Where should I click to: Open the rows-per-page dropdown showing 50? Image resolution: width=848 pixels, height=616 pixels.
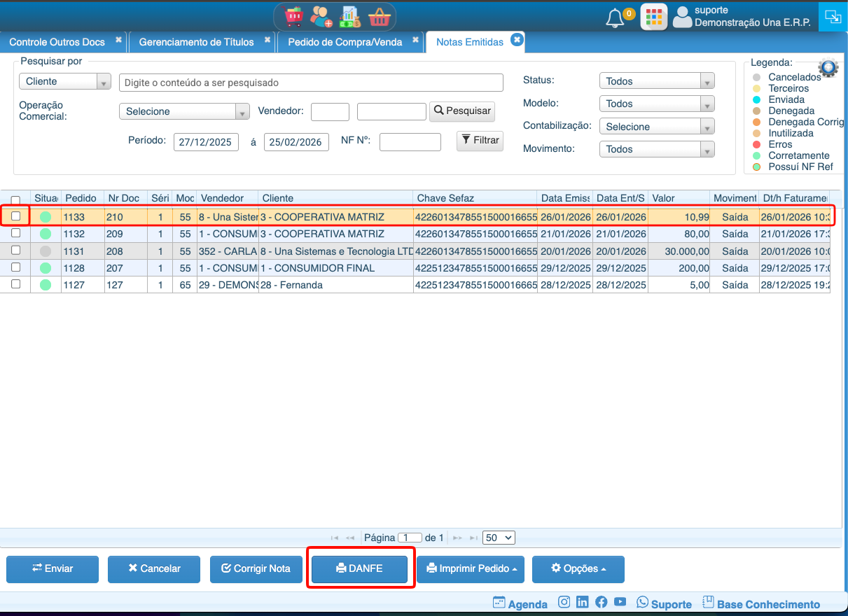tap(499, 538)
